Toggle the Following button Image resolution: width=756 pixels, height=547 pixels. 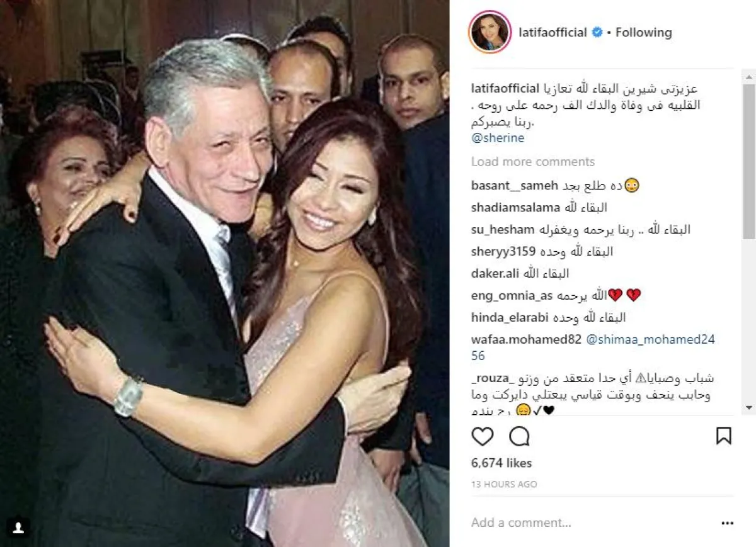[x=643, y=32]
